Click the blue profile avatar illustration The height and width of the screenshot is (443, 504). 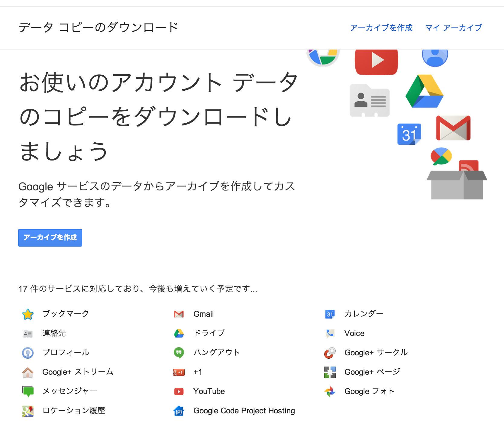(435, 58)
